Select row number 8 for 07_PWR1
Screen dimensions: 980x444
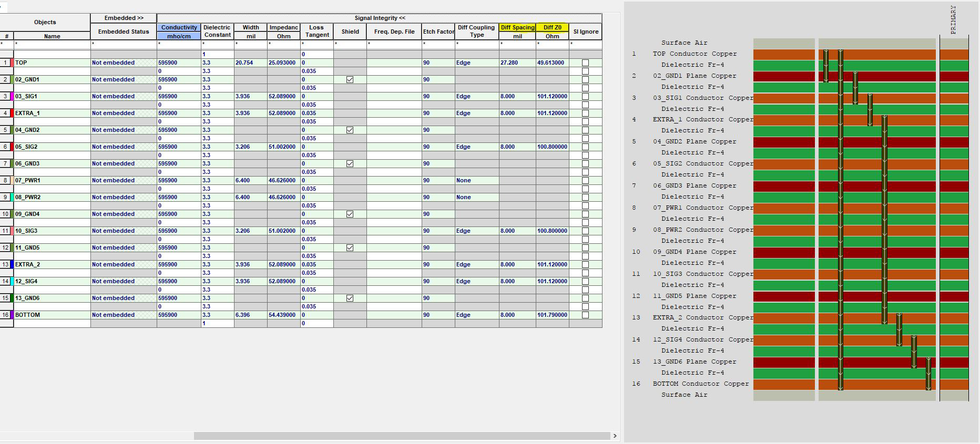(x=5, y=180)
